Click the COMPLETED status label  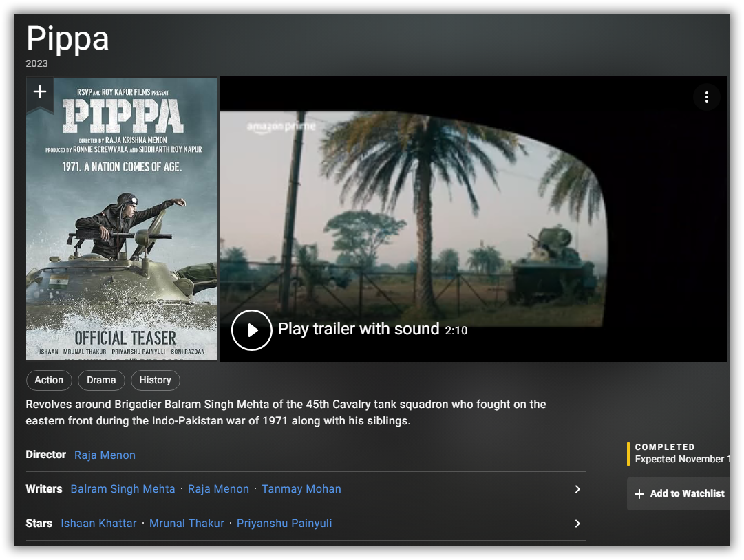click(665, 446)
